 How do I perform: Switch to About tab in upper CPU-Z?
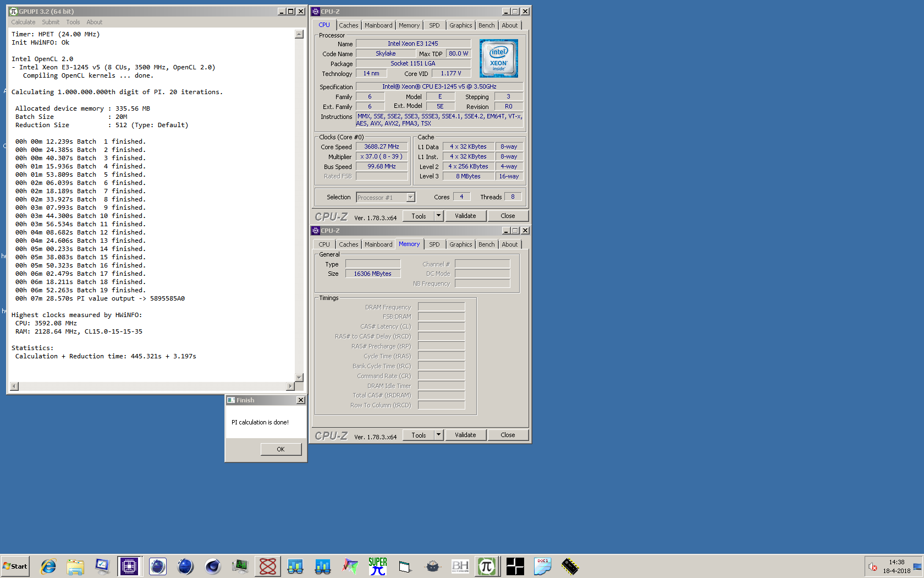pos(510,25)
